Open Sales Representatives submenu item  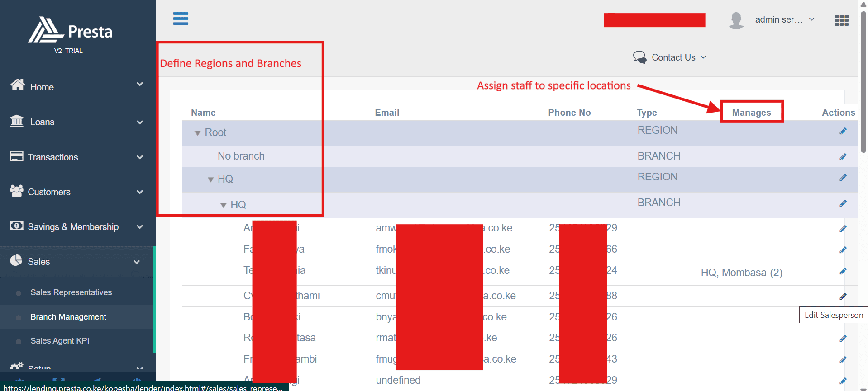(71, 292)
